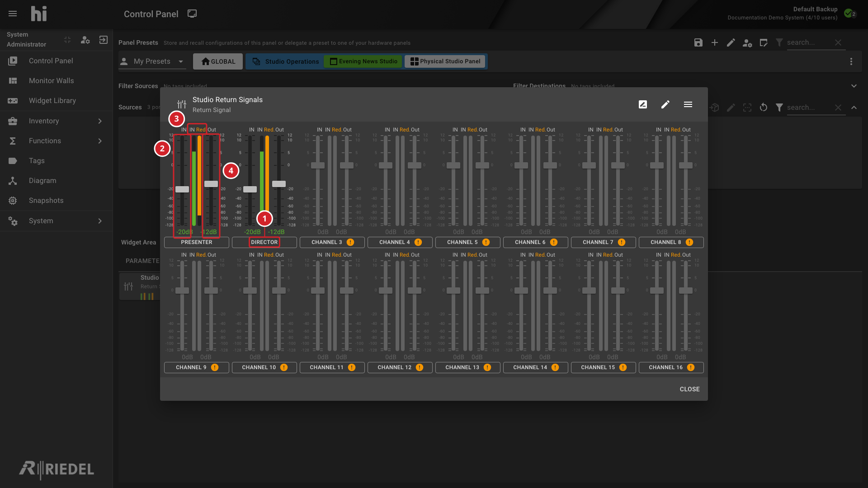Collapse the Sources section chevron
868x488 pixels.
point(854,108)
